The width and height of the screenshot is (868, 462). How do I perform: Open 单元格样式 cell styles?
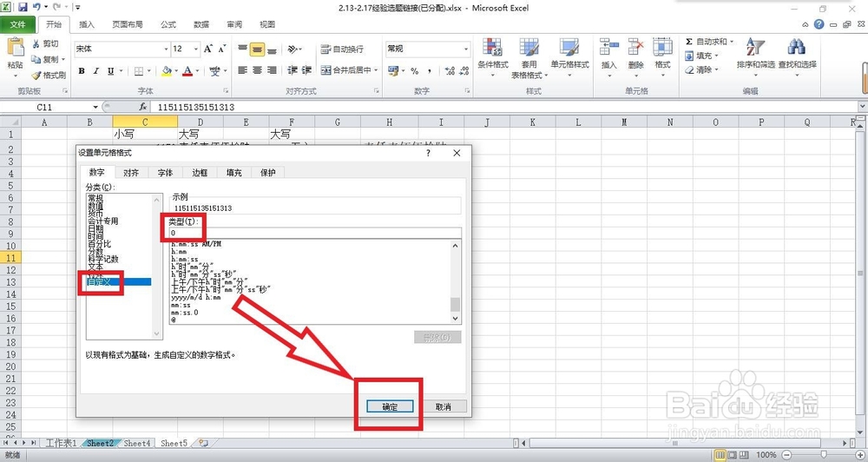[569, 57]
